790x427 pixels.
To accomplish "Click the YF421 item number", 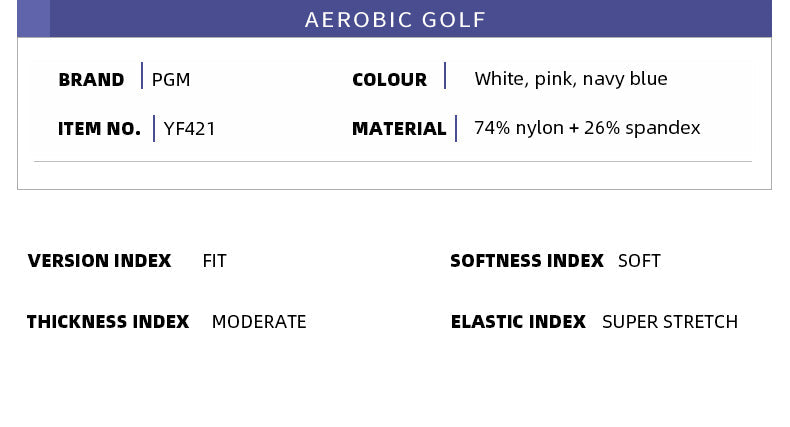I will click(190, 129).
